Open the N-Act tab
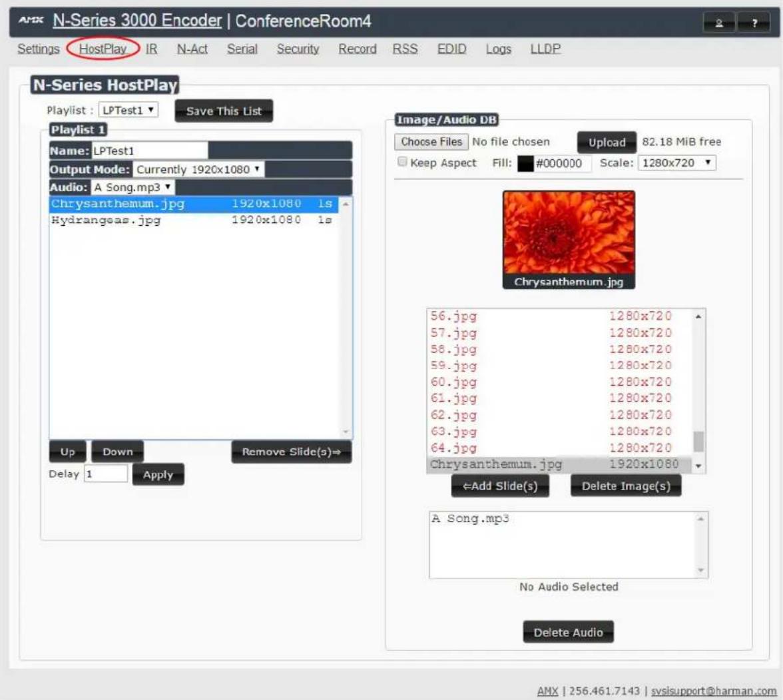 point(192,49)
